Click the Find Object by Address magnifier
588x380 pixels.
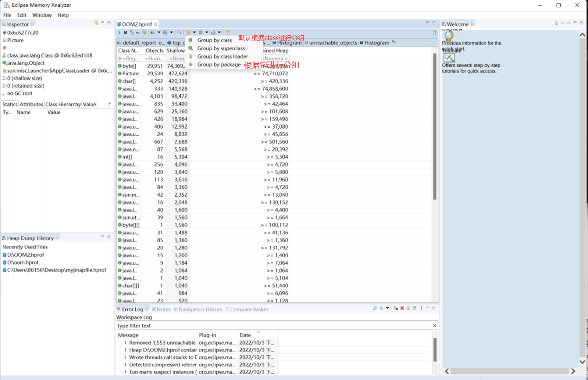[179, 32]
